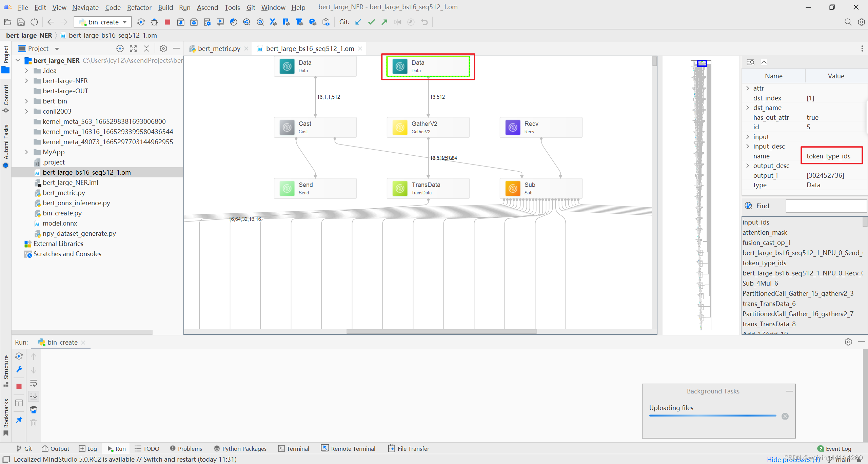
Task: Toggle soft-wrap in Run panel
Action: click(x=34, y=383)
